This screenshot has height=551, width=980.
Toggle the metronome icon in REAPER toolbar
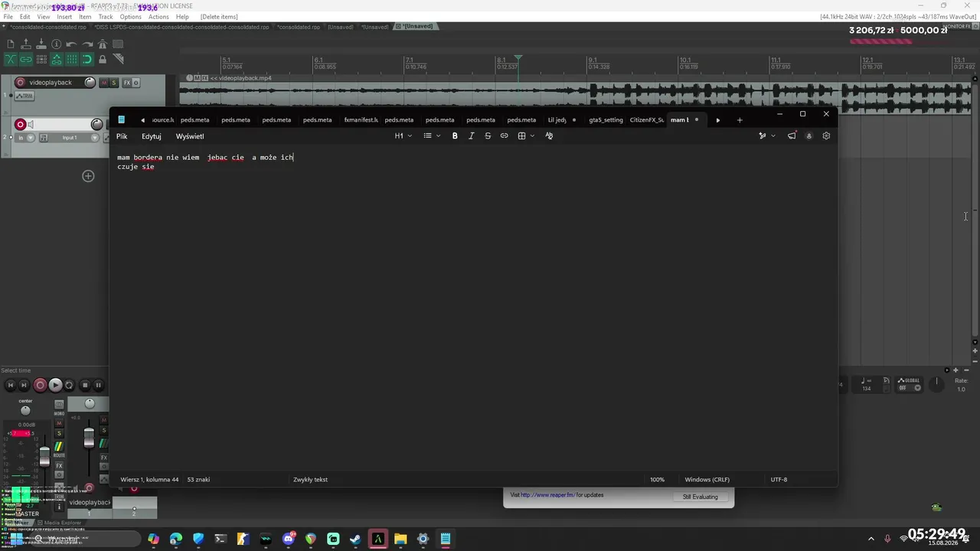tap(103, 44)
